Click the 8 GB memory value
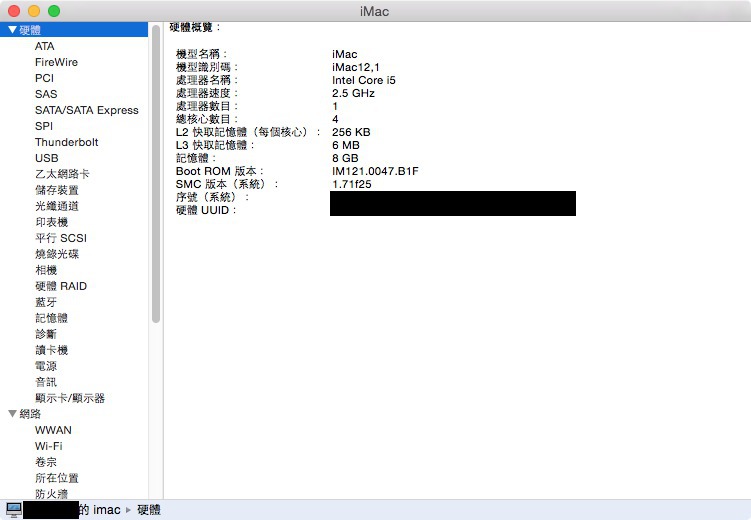 coord(345,158)
